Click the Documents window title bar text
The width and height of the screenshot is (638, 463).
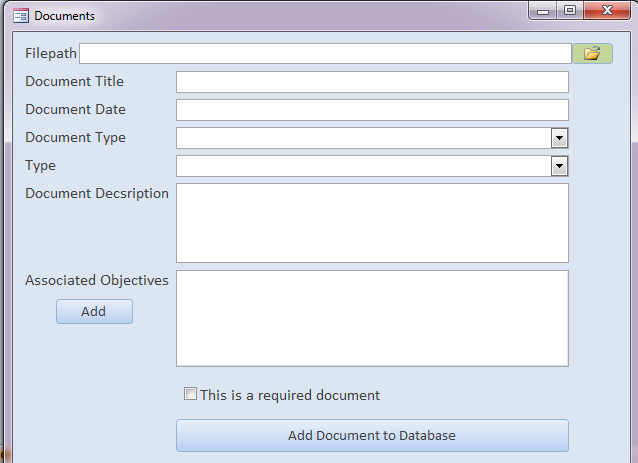coord(65,16)
